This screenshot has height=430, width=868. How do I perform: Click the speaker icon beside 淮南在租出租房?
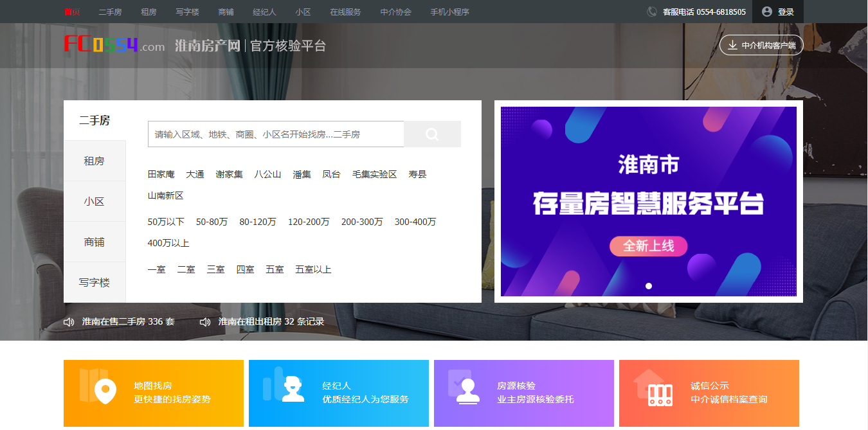pos(205,321)
